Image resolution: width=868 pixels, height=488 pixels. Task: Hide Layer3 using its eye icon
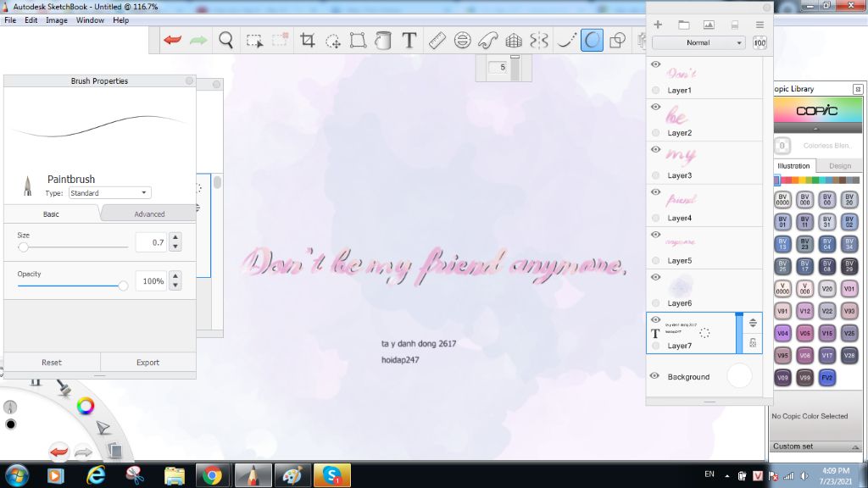click(655, 149)
